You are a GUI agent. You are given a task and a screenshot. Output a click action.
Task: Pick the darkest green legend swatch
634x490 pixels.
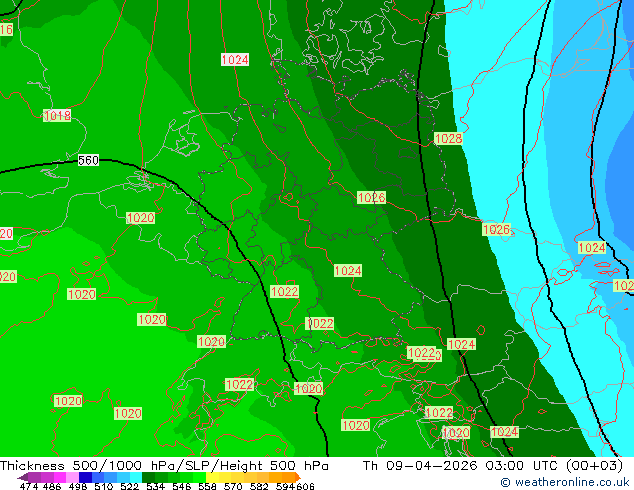[x=148, y=477]
